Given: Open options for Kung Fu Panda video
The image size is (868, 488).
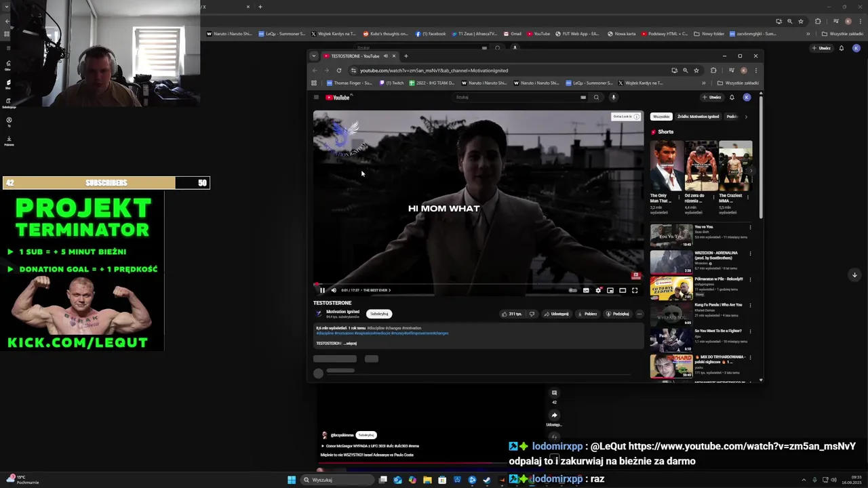Looking at the screenshot, I should (x=750, y=306).
